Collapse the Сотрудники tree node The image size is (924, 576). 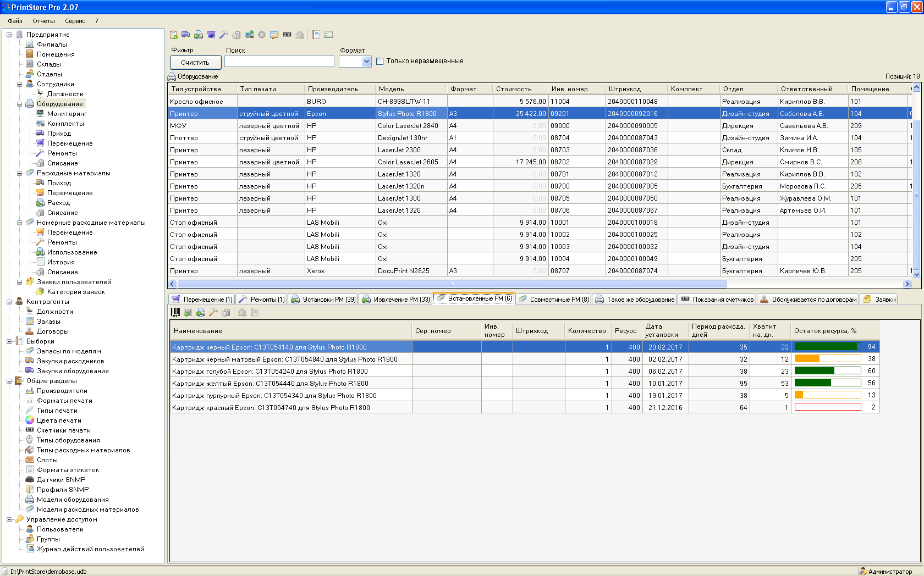click(19, 84)
